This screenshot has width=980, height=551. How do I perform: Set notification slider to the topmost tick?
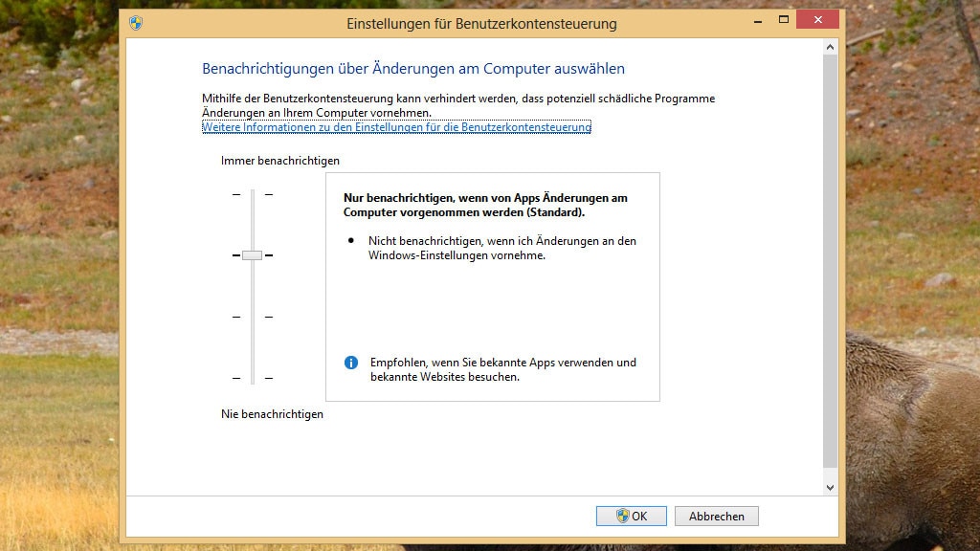click(x=252, y=194)
